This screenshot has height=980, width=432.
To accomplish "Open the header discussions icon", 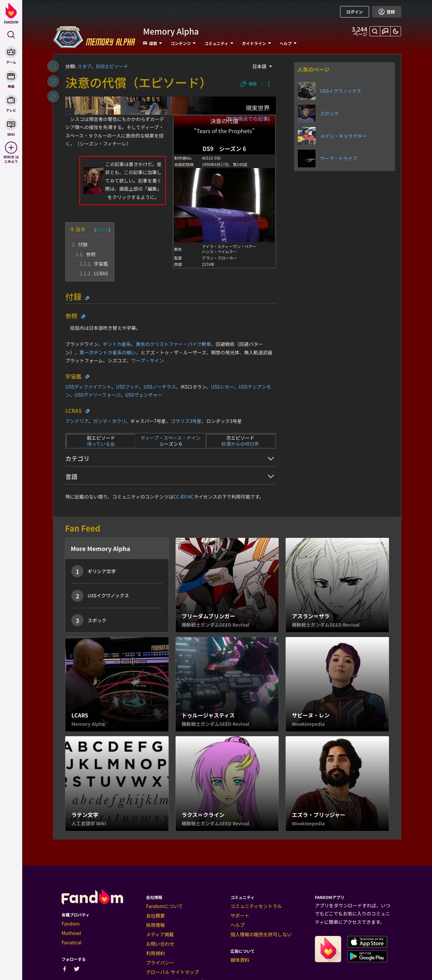I will (385, 31).
